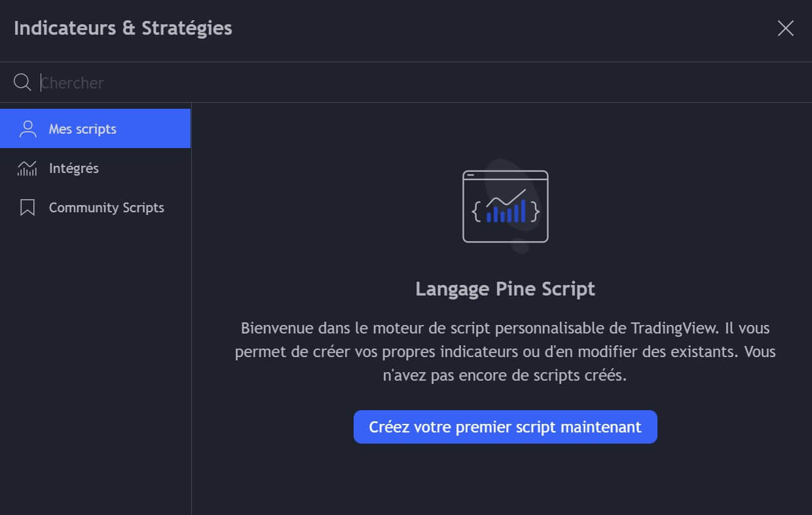Click empty sidebar area below Community Scripts

[96, 360]
